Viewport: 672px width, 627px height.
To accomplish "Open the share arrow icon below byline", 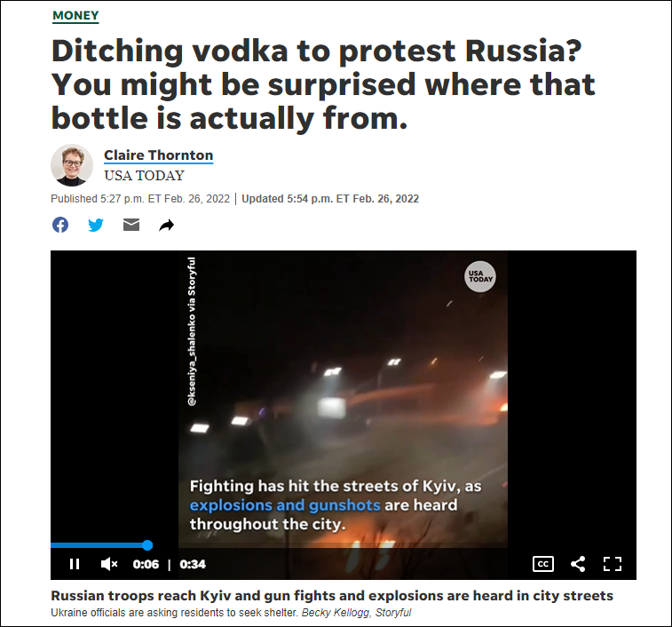I will pyautogui.click(x=167, y=225).
